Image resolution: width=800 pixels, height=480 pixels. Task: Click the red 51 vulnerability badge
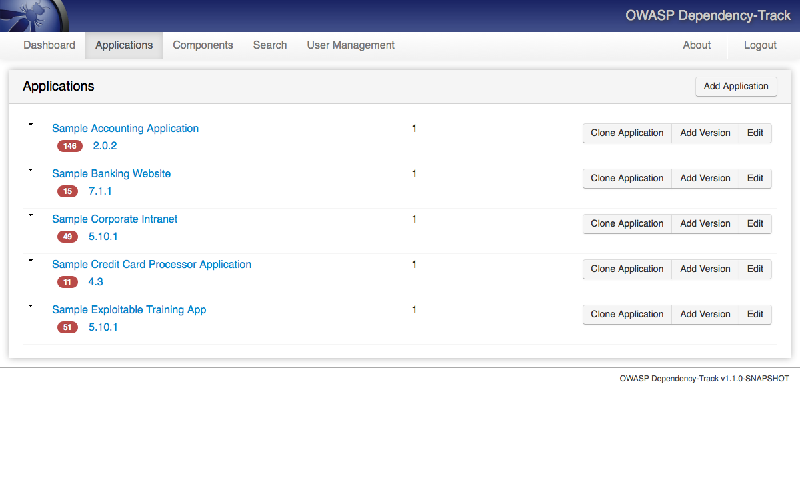click(67, 327)
